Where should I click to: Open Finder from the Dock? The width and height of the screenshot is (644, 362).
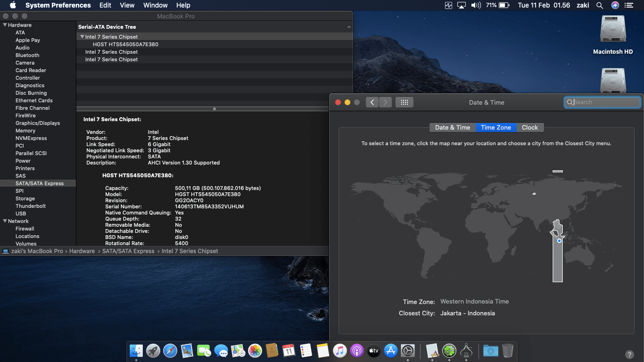(x=136, y=350)
